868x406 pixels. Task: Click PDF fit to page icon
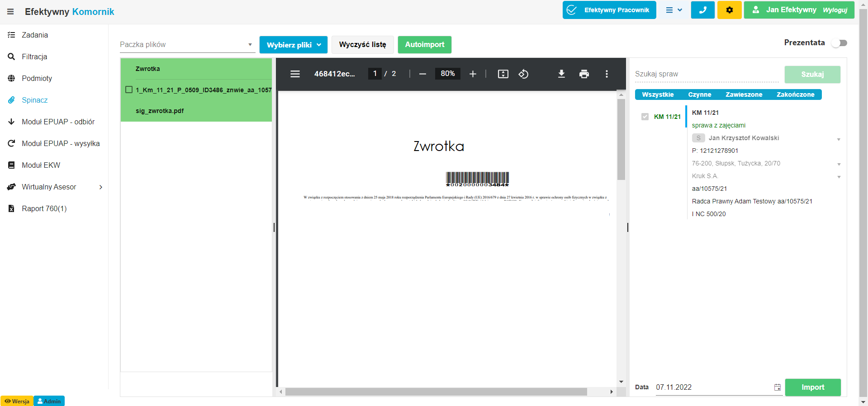pos(503,74)
